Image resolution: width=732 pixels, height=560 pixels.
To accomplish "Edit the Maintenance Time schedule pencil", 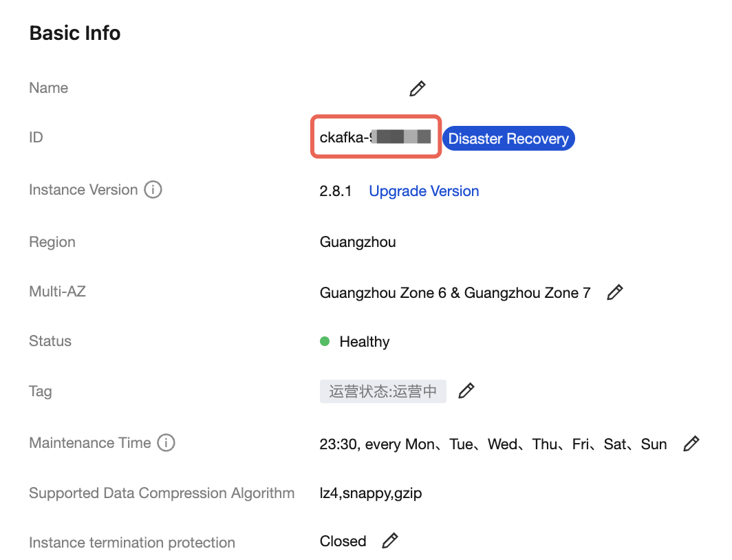I will (x=691, y=444).
